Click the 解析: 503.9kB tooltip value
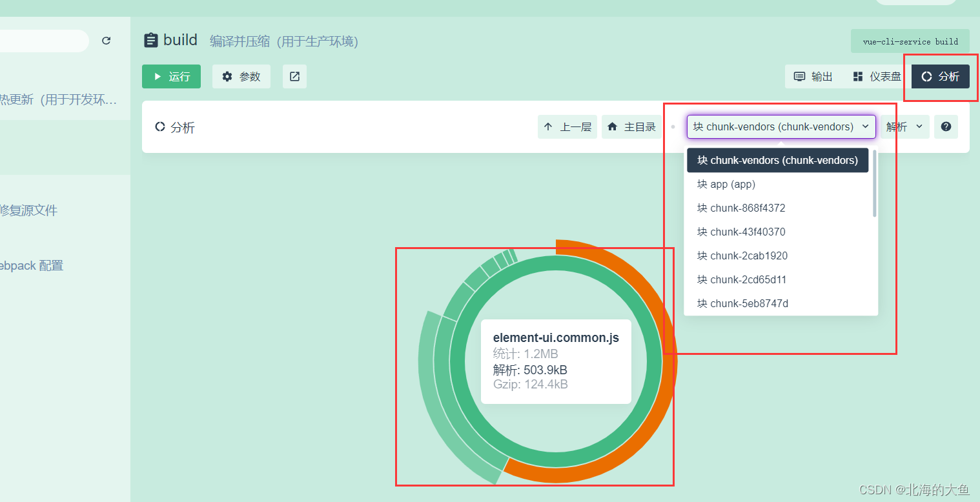The image size is (980, 502). (530, 370)
